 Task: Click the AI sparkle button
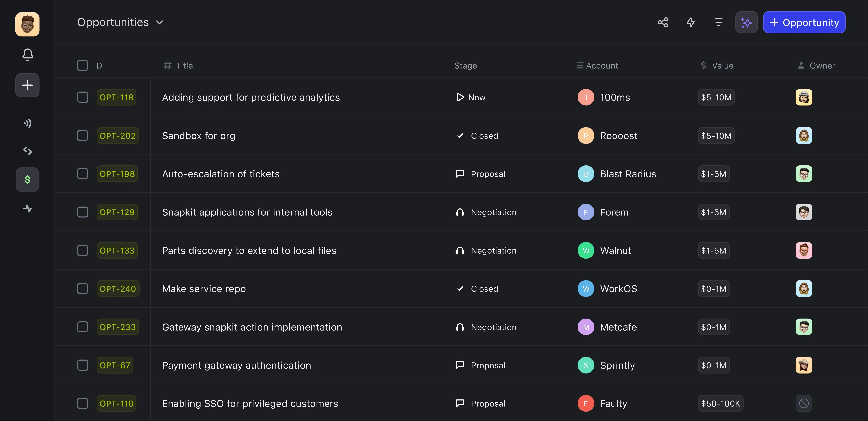point(746,22)
